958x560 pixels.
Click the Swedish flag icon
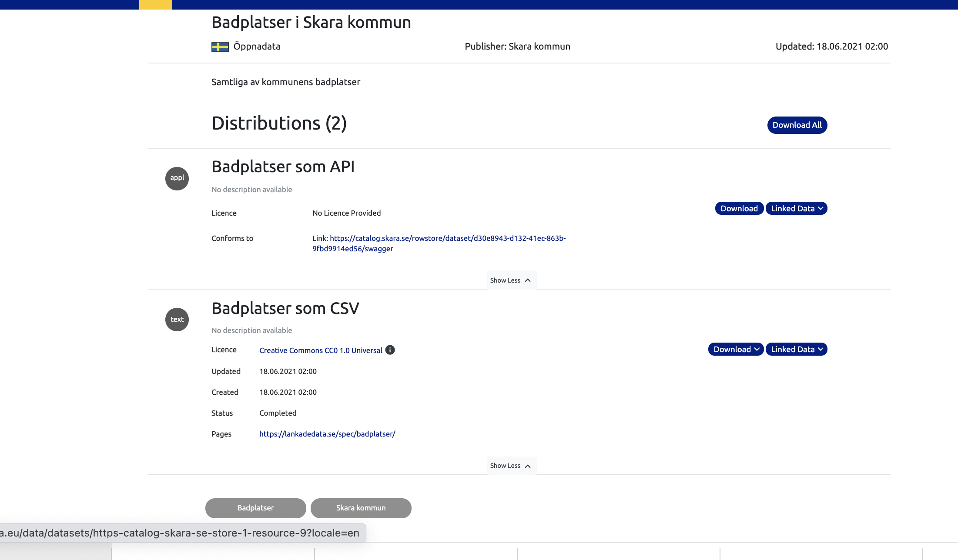[x=220, y=47]
